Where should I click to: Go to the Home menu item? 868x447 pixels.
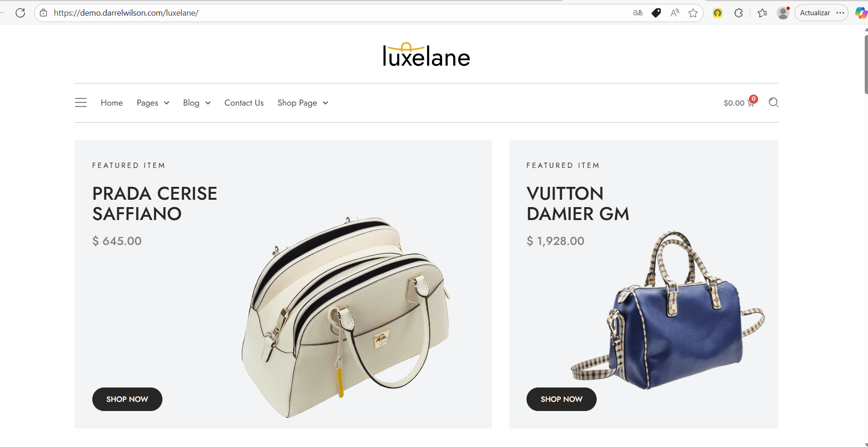click(x=112, y=103)
